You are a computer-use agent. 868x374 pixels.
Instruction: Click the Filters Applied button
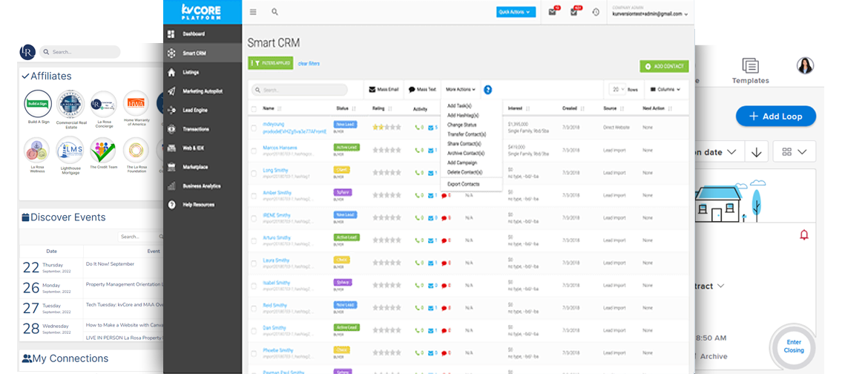click(x=271, y=64)
